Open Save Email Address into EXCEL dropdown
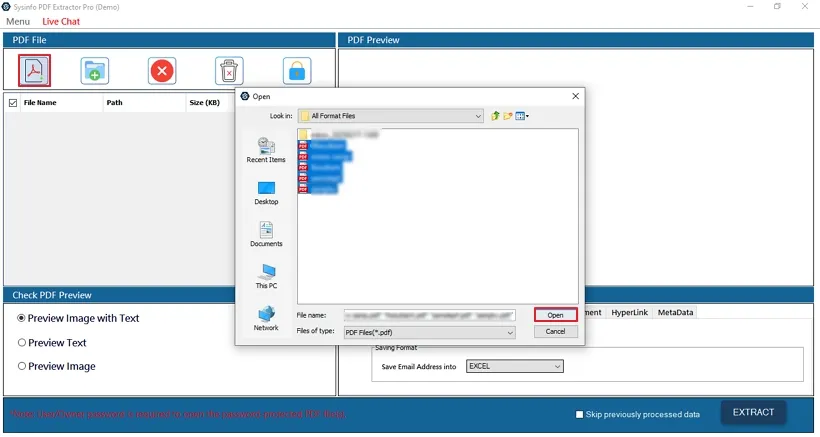 514,366
